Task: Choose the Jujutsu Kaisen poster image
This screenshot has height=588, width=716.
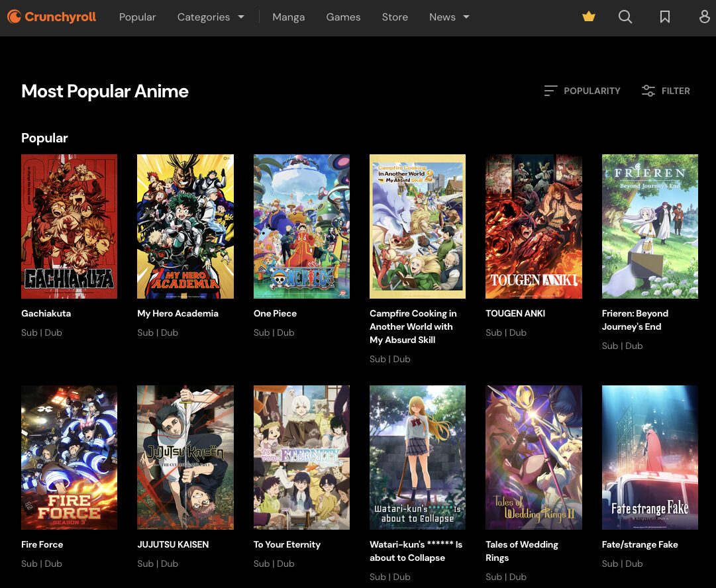Action: click(x=185, y=458)
